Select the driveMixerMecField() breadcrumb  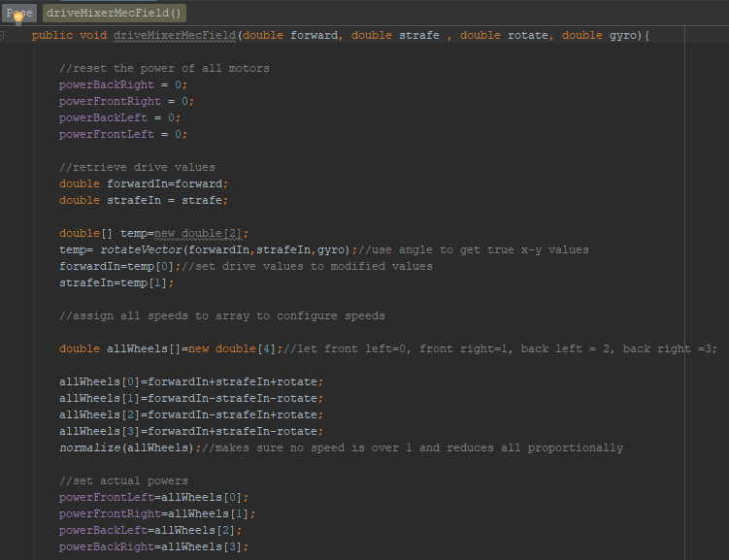pos(115,13)
